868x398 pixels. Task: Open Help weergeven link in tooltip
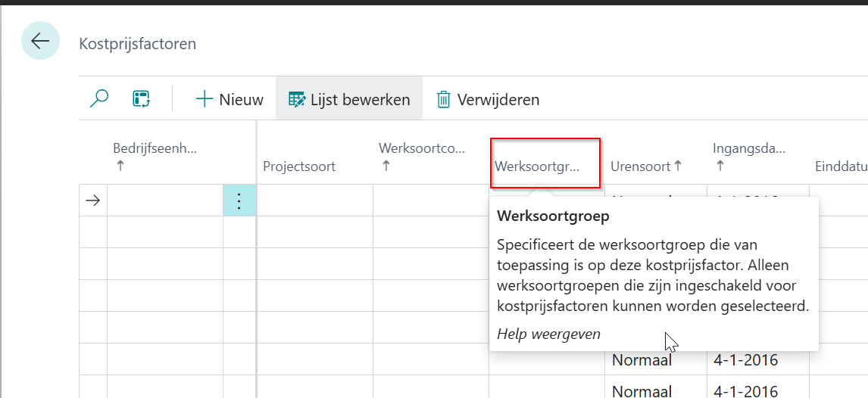click(x=548, y=334)
